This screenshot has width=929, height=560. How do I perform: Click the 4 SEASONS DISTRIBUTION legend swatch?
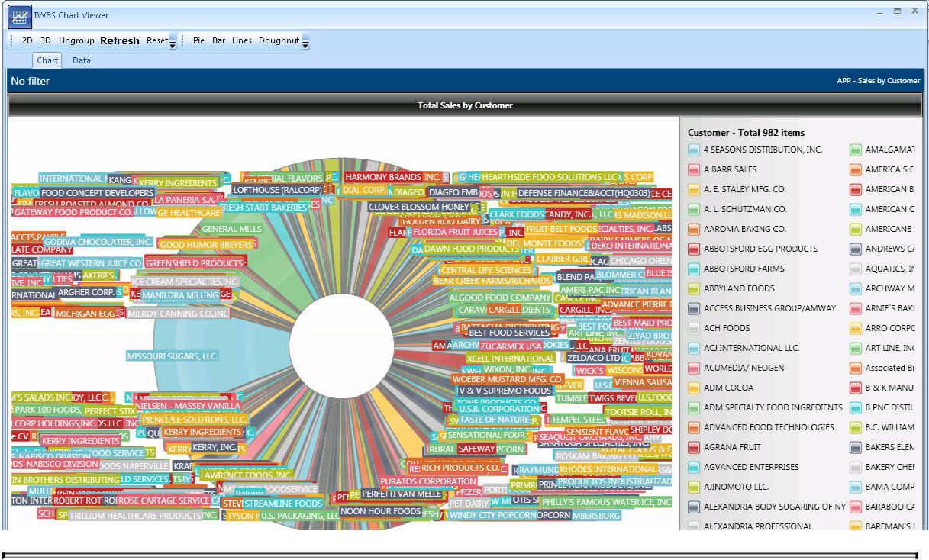694,150
